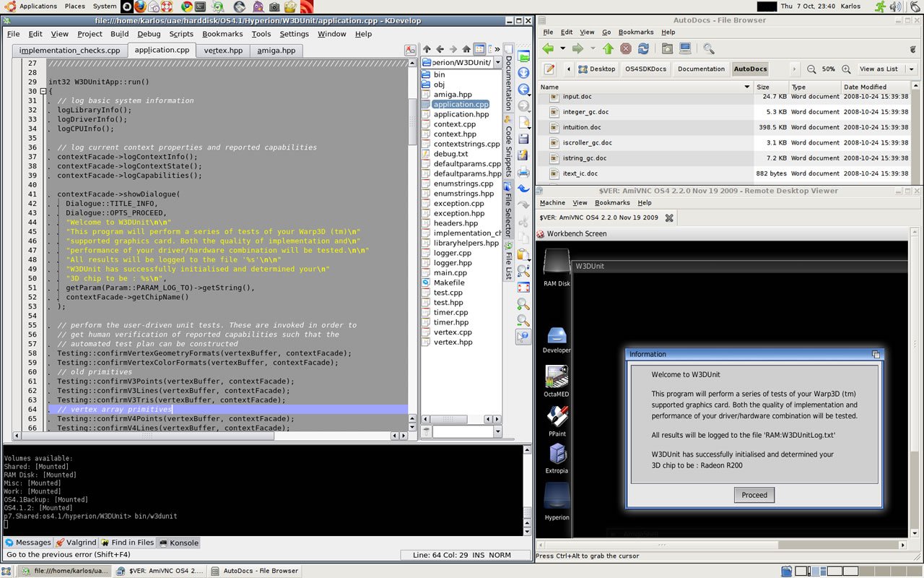The height and width of the screenshot is (578, 924).
Task: Reload the AutoDocs folder listing
Action: [x=642, y=48]
